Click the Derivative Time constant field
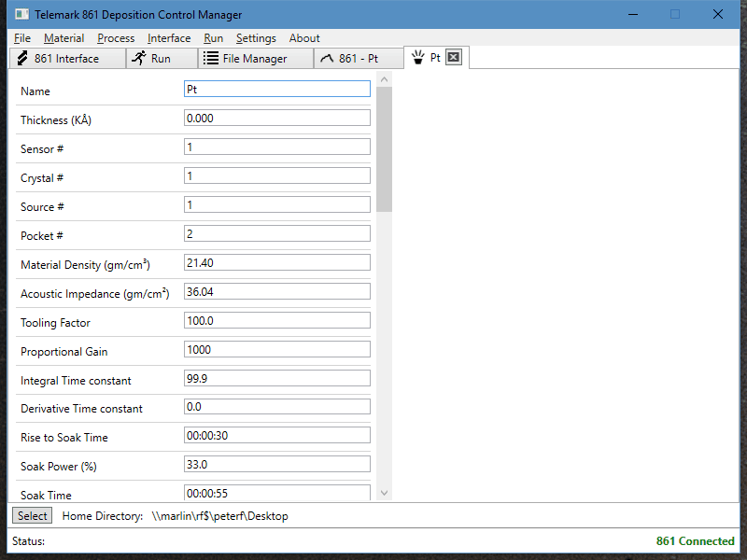 coord(277,407)
